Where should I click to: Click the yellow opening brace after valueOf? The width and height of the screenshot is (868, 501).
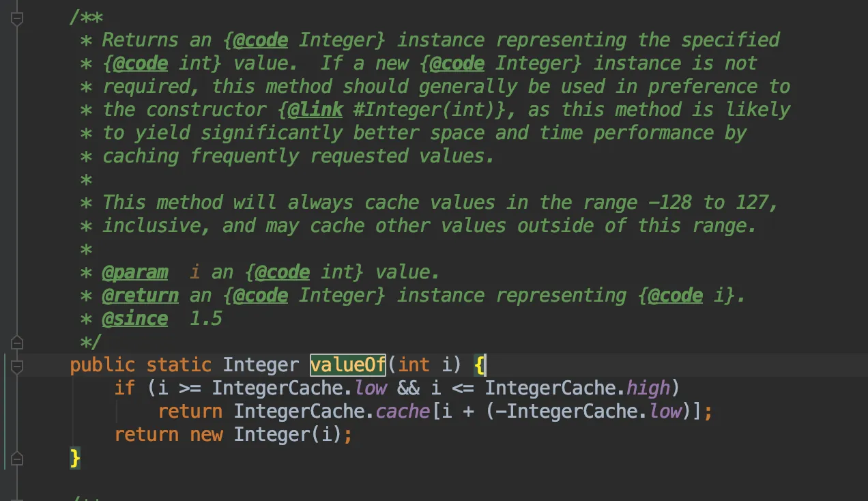tap(479, 366)
